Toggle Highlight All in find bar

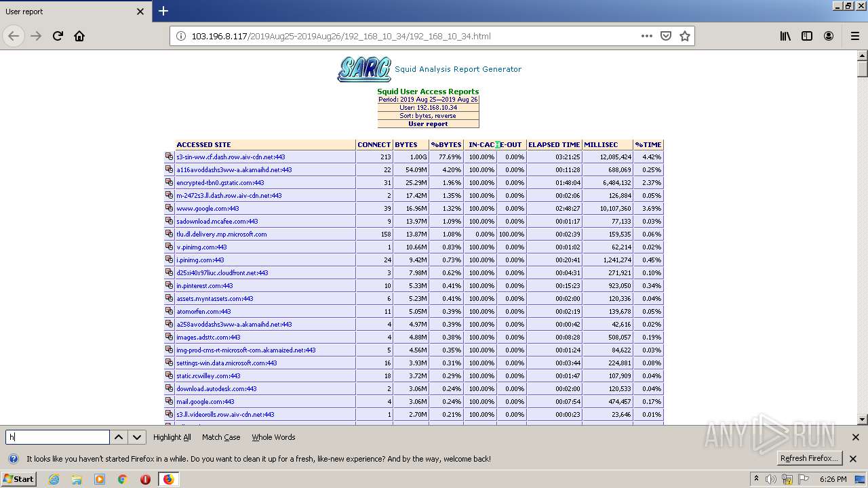coord(172,437)
